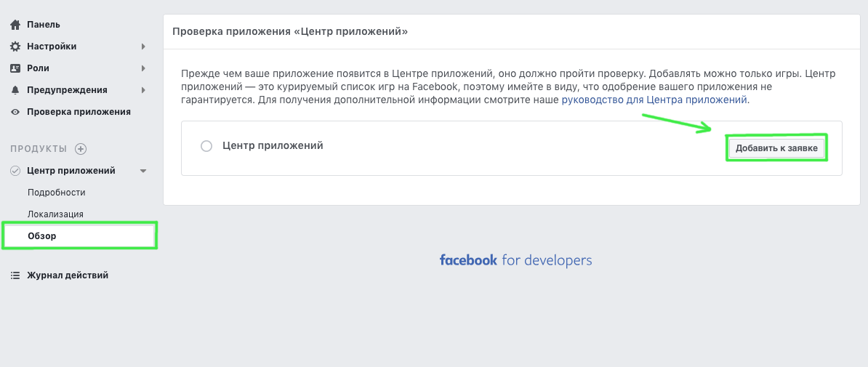Click the Проверка приложения «Центр приложений» heading
The image size is (868, 367).
[x=290, y=31]
